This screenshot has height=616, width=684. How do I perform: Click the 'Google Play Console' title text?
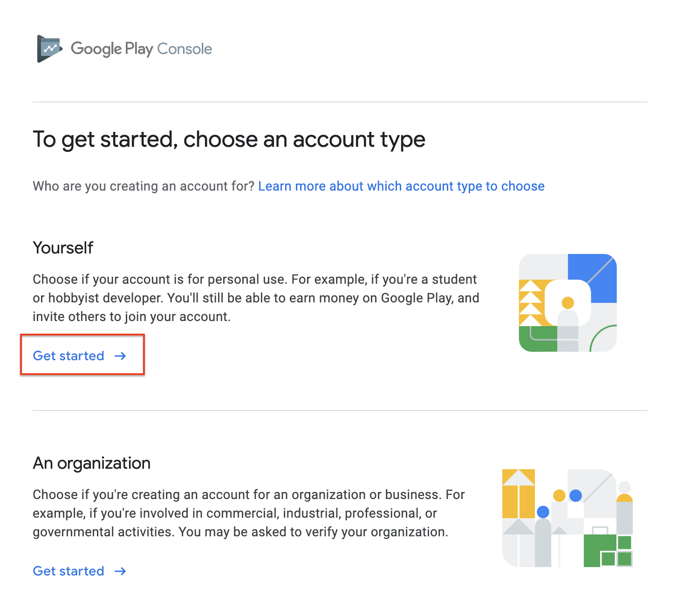(141, 48)
